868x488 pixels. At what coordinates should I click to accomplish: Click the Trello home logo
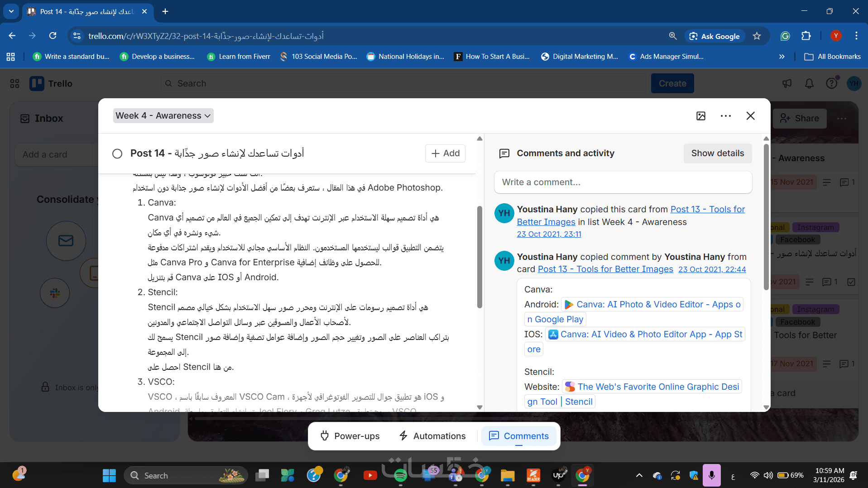51,84
